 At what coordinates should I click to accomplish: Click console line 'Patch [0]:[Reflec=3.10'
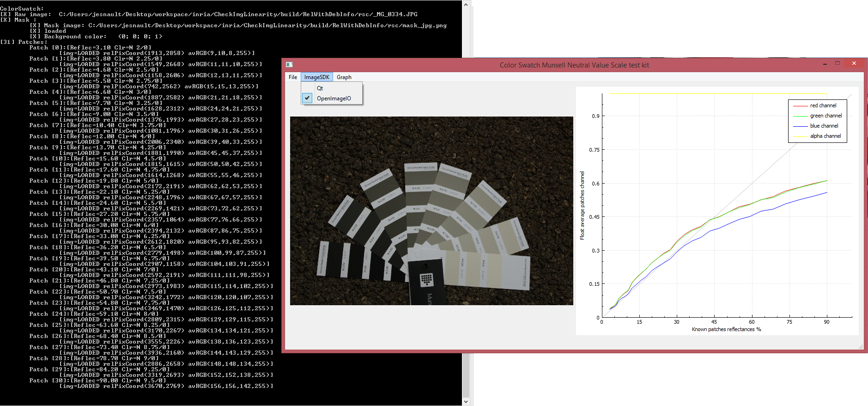[90, 48]
